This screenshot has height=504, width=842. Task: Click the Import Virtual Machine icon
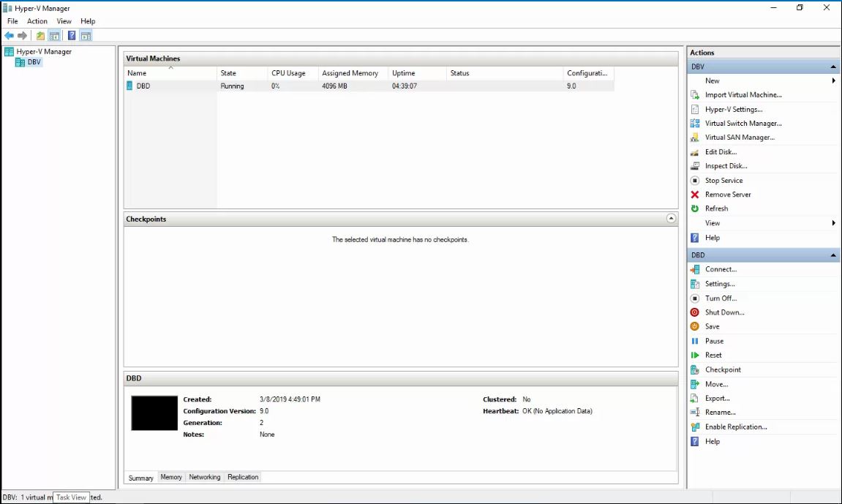click(x=695, y=95)
